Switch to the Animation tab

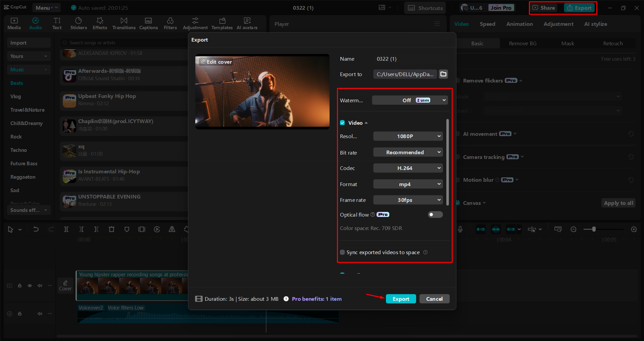click(x=519, y=24)
